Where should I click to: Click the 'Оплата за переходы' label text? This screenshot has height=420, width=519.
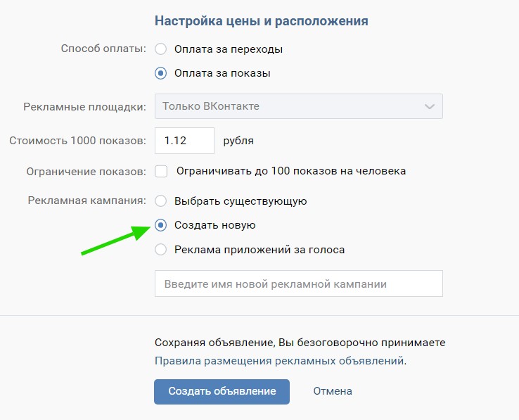(x=229, y=49)
